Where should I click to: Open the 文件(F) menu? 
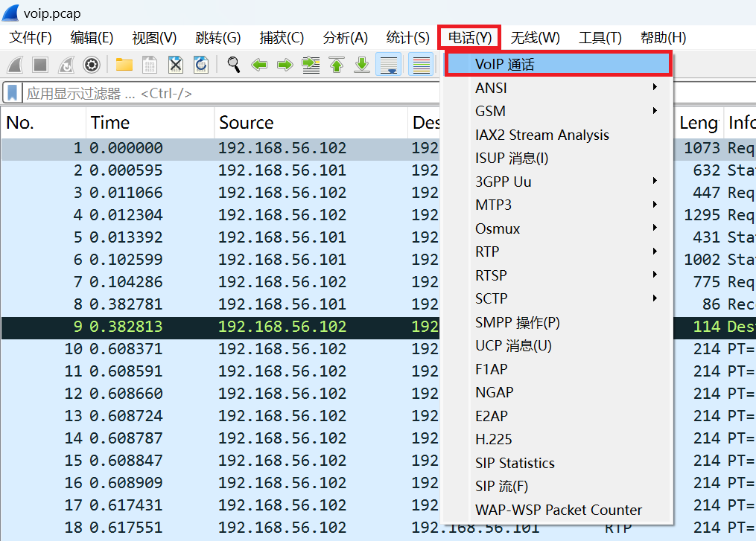[31, 37]
